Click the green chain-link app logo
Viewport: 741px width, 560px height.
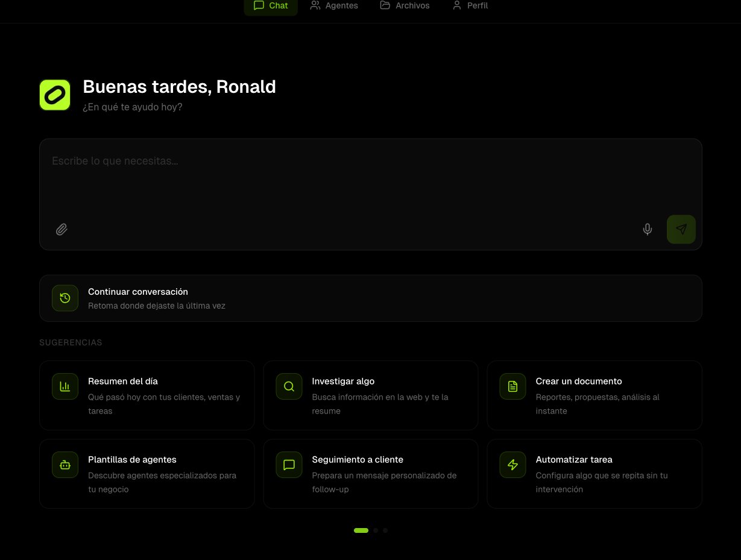coord(55,95)
